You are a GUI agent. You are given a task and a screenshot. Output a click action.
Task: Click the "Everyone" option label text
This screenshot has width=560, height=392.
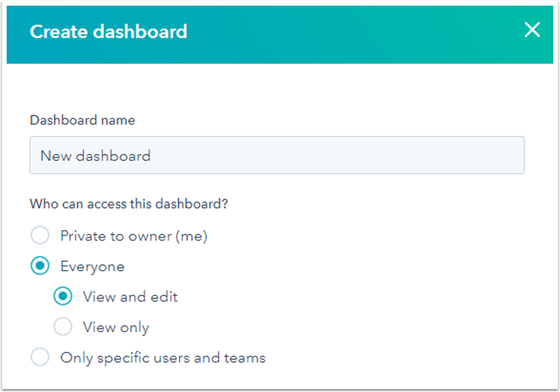click(x=92, y=267)
